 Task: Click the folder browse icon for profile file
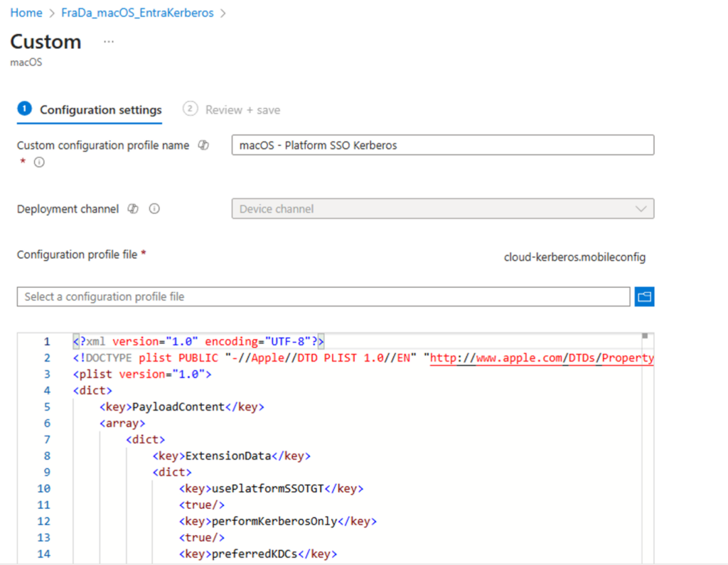click(x=644, y=297)
